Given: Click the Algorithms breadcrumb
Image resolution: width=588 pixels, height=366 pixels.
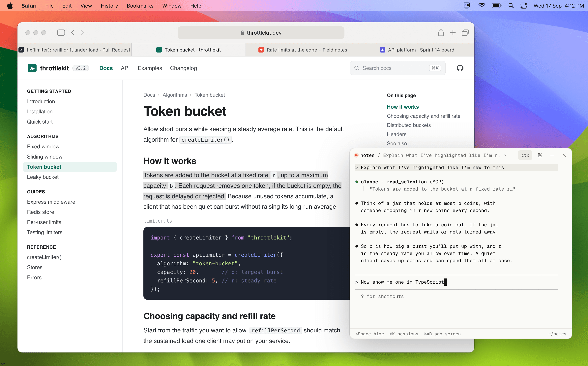Looking at the screenshot, I should [x=175, y=95].
